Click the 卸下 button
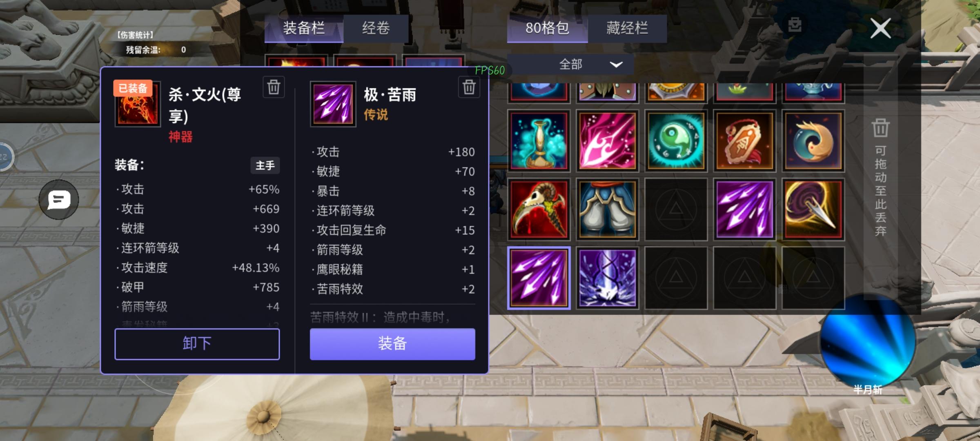 [197, 344]
